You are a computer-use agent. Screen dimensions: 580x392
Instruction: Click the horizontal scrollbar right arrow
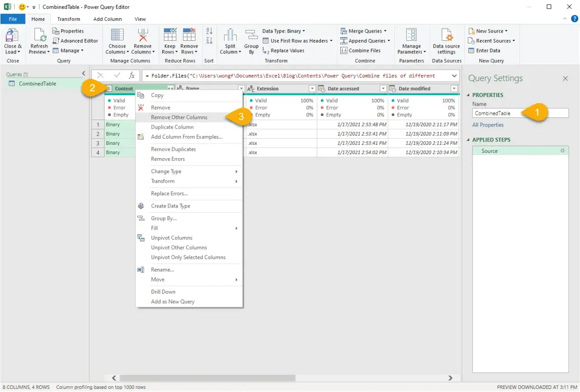point(450,378)
